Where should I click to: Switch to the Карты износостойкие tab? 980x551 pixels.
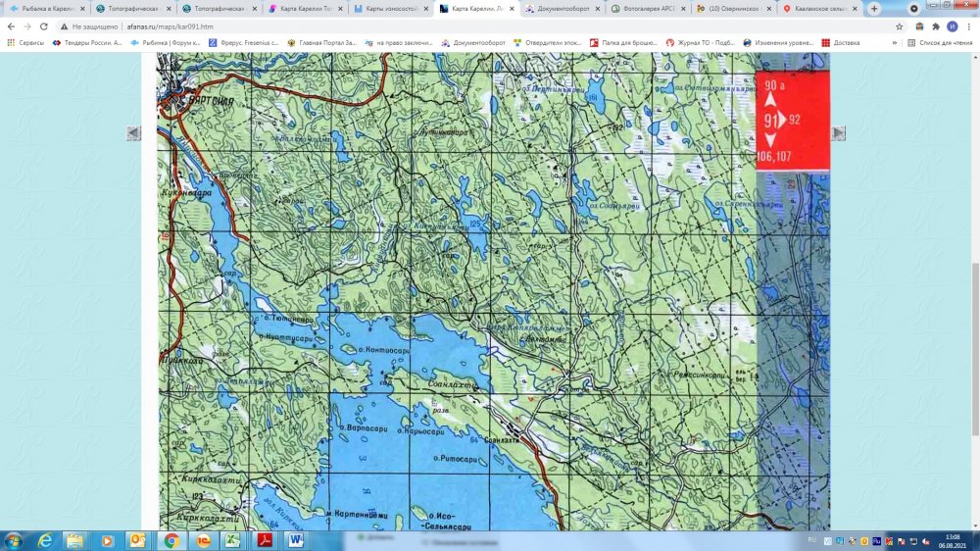click(x=389, y=8)
